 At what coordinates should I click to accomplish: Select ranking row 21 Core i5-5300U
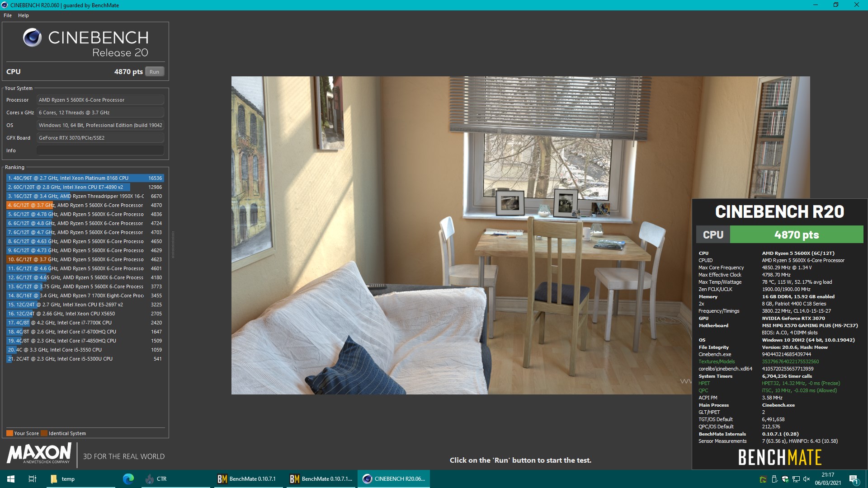(85, 359)
